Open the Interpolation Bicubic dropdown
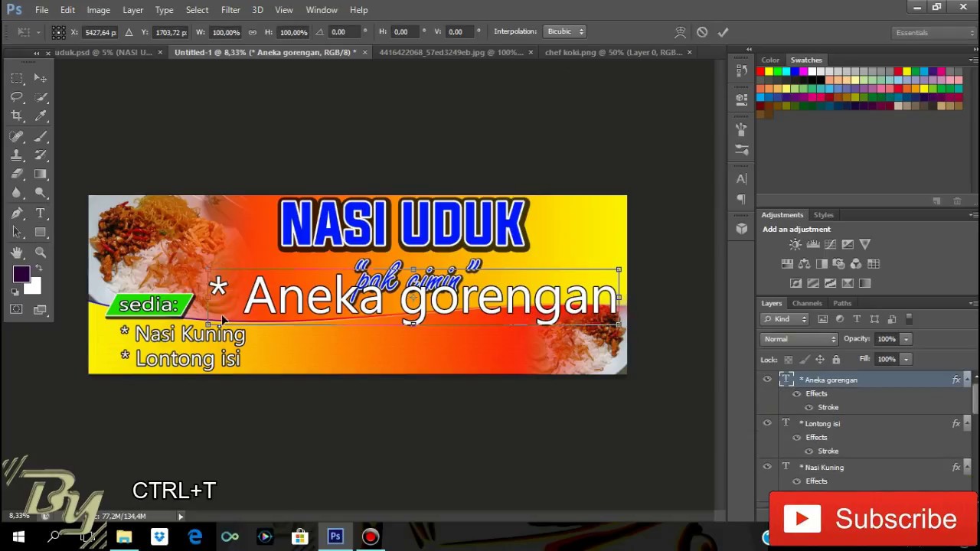 coord(565,31)
